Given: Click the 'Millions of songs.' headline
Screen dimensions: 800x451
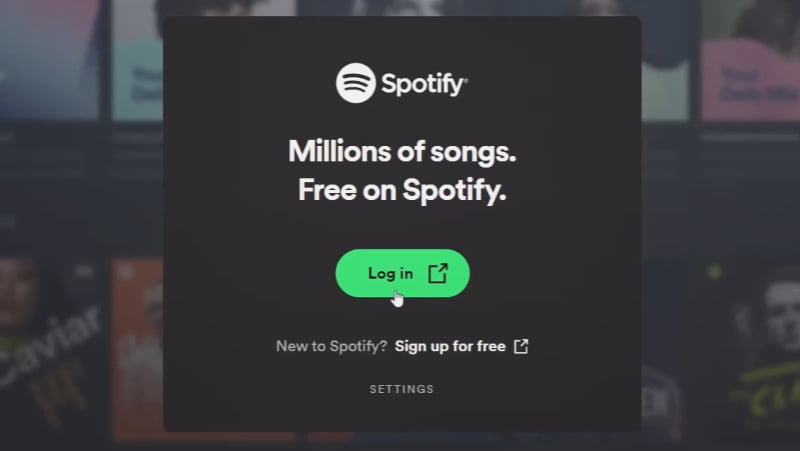Looking at the screenshot, I should (402, 152).
